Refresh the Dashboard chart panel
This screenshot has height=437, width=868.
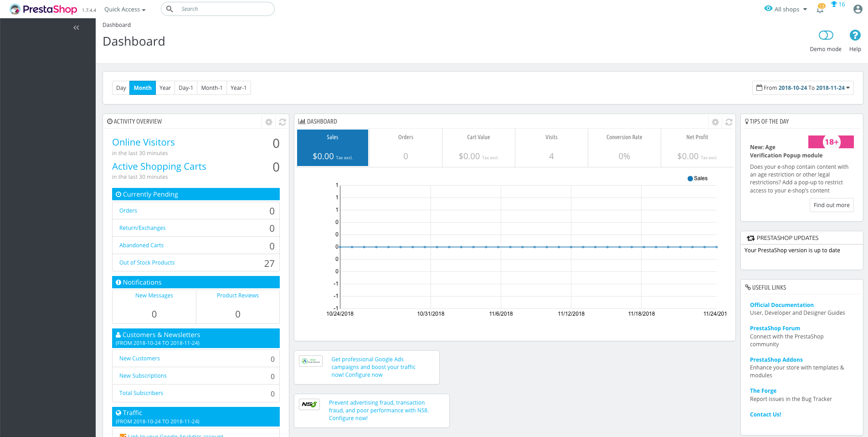(729, 122)
